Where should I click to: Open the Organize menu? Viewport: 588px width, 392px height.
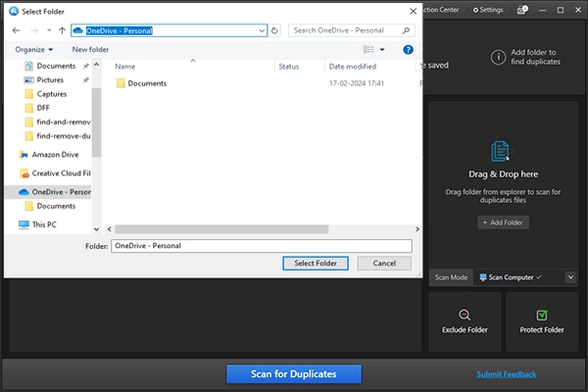33,50
